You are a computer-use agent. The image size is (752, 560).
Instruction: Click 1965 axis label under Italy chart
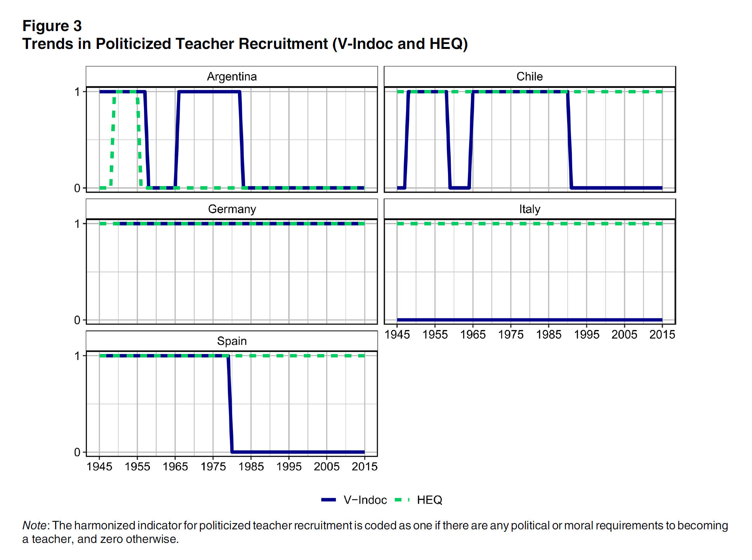[472, 334]
